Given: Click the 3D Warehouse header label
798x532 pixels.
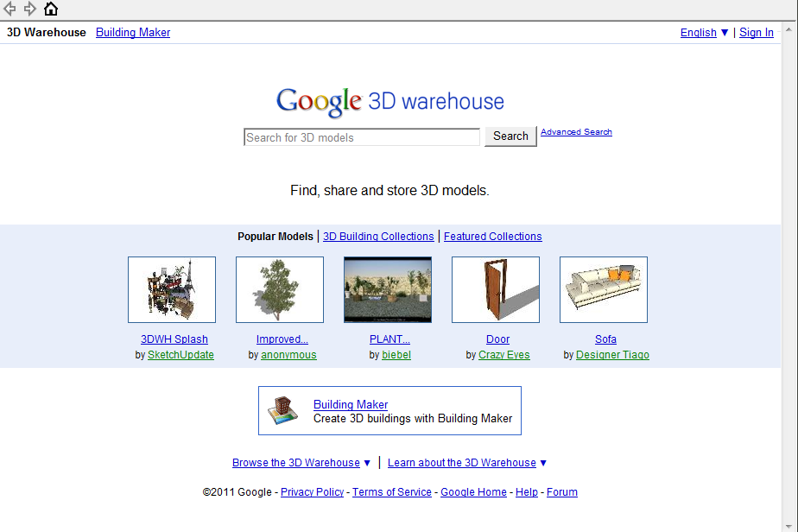Looking at the screenshot, I should click(x=47, y=32).
